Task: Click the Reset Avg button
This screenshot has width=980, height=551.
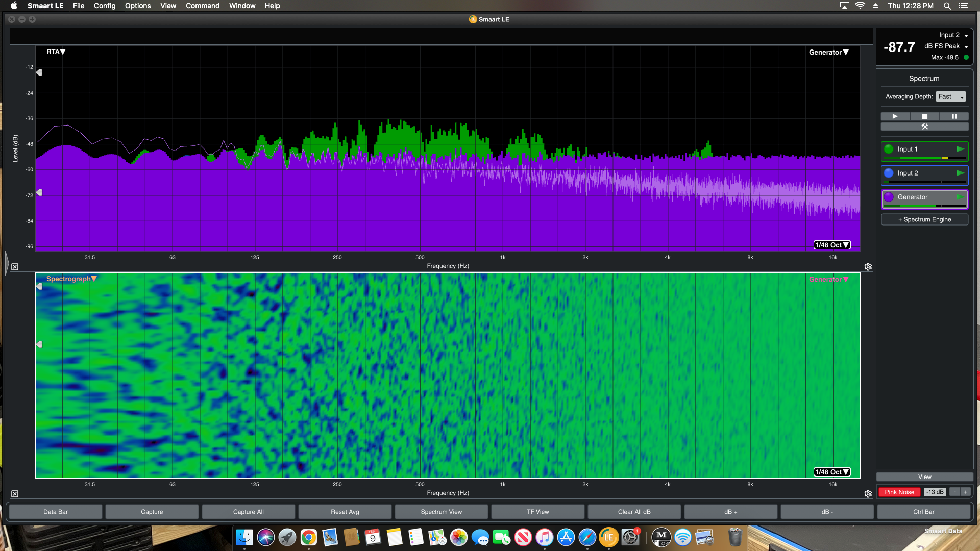Action: pos(345,512)
